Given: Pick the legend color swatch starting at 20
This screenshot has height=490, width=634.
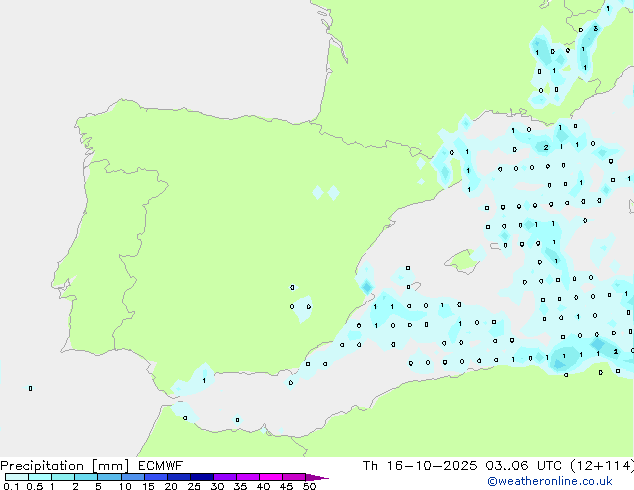Looking at the screenshot, I should (x=179, y=477).
